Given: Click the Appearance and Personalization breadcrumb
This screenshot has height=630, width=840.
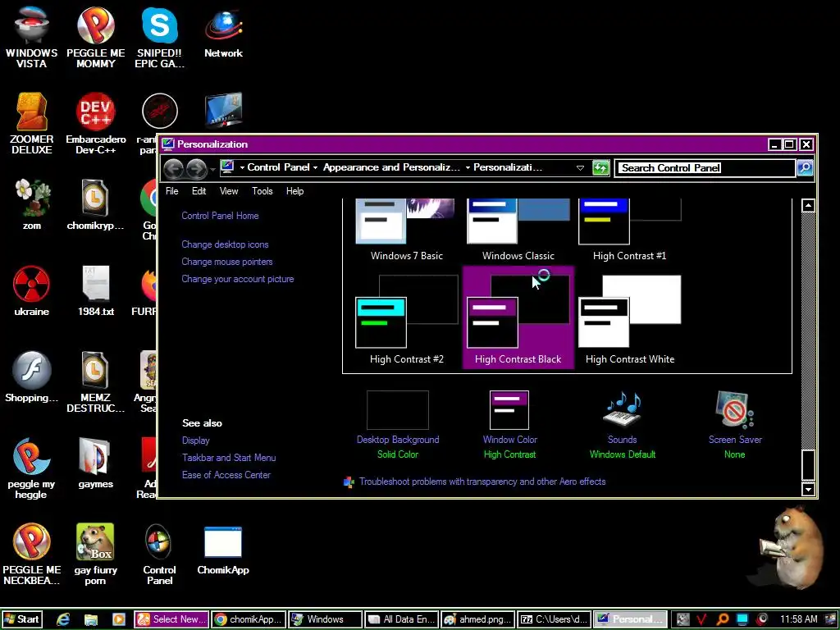Looking at the screenshot, I should coord(391,167).
